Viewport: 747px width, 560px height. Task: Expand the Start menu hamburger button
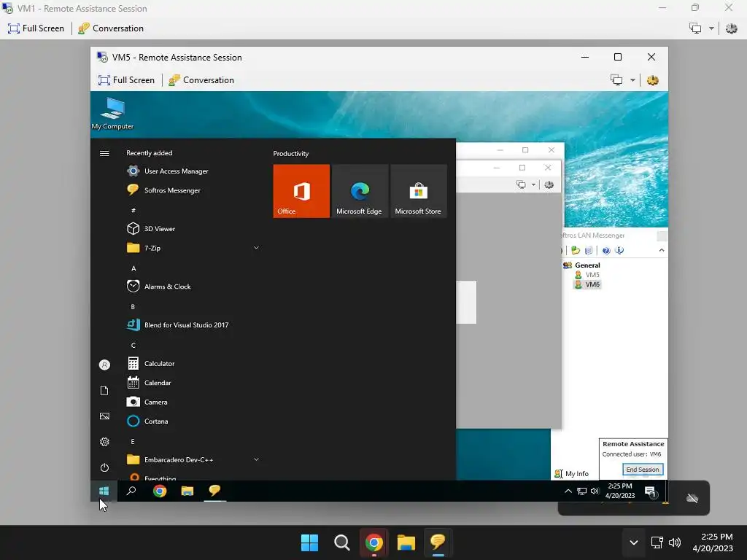coord(104,153)
